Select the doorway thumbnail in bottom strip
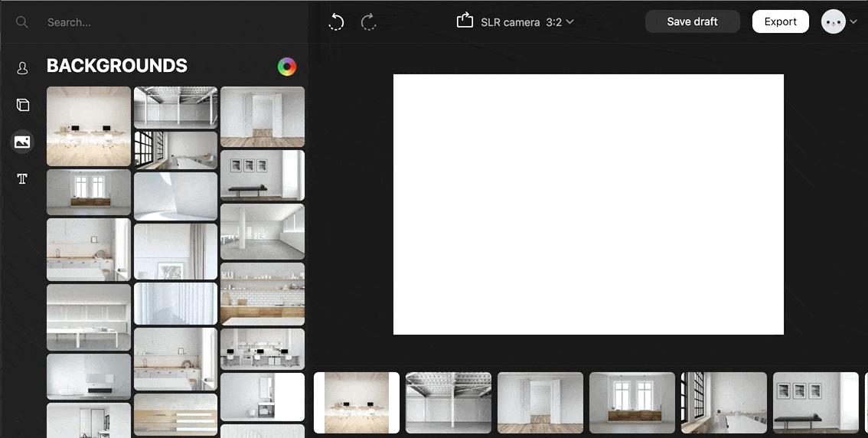The width and height of the screenshot is (868, 438). click(540, 403)
